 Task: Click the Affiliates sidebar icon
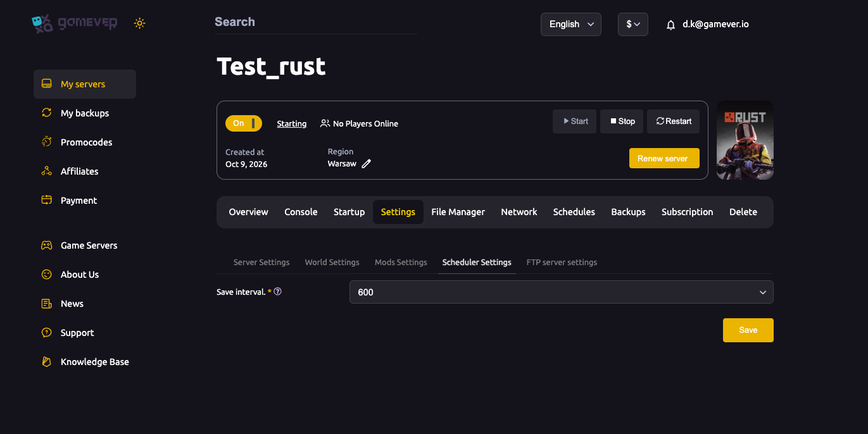pyautogui.click(x=46, y=171)
